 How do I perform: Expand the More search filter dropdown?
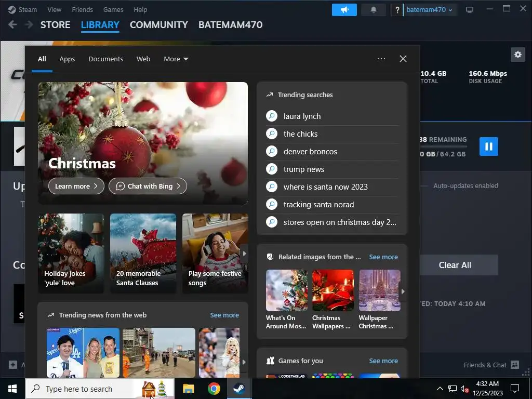point(176,59)
